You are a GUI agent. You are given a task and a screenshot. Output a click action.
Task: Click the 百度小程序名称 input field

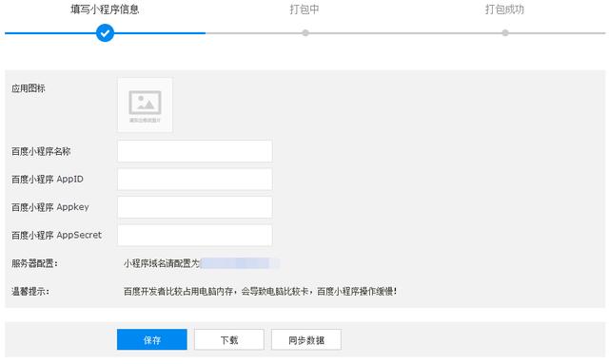[194, 151]
